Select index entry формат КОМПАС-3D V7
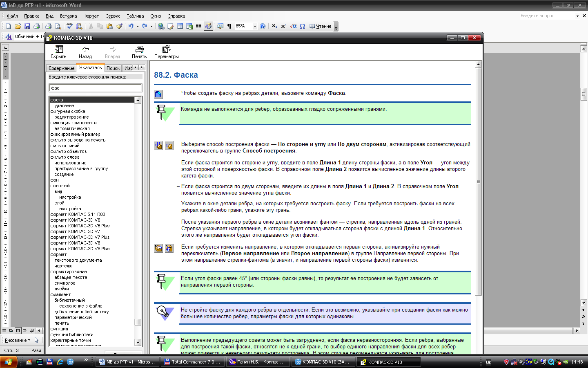 (75, 231)
